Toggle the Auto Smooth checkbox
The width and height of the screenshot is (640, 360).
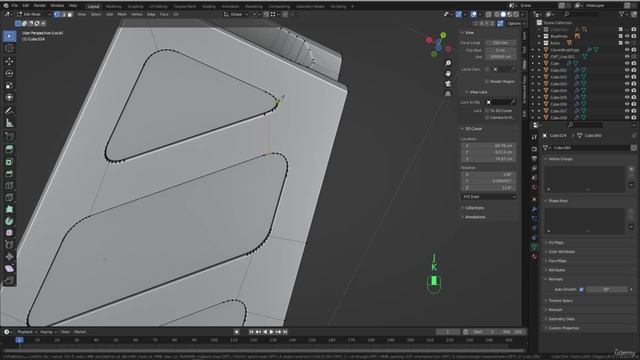point(581,289)
